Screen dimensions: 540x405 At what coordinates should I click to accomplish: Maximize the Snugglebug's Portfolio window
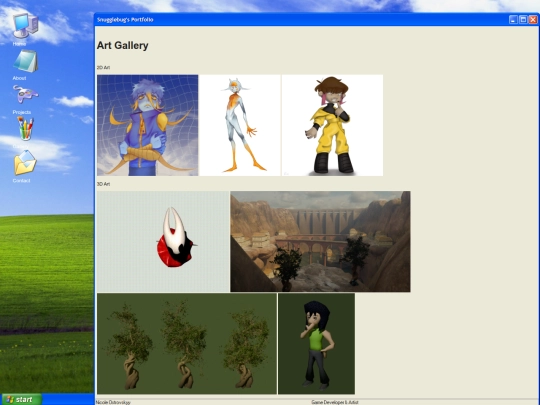click(523, 20)
